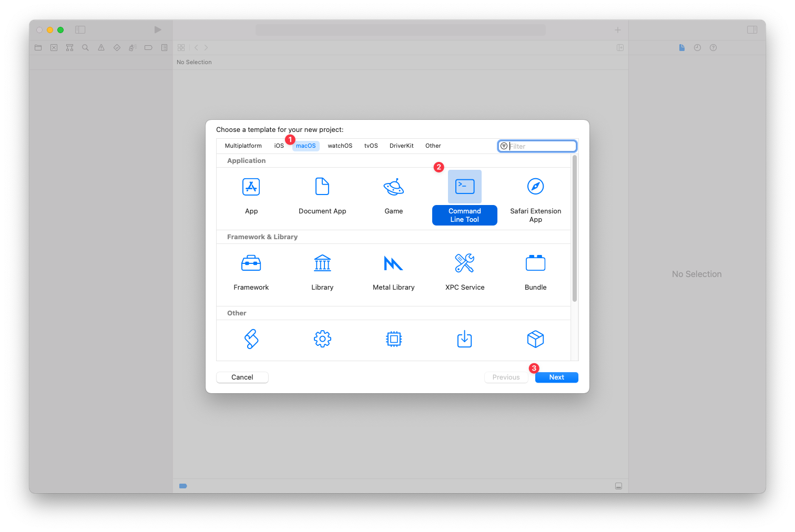Open the Test navigator

[117, 47]
